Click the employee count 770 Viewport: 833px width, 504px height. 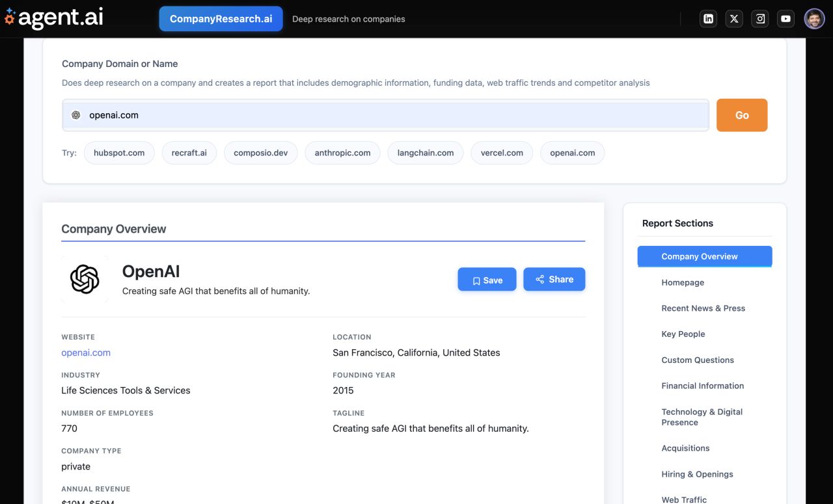click(69, 429)
